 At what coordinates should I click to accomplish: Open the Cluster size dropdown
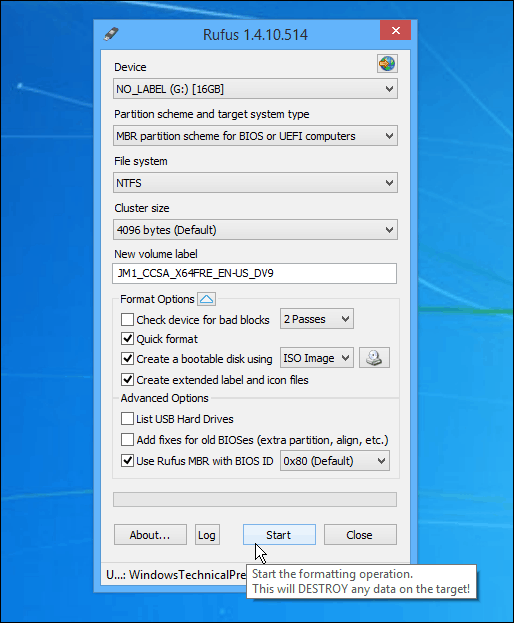255,230
